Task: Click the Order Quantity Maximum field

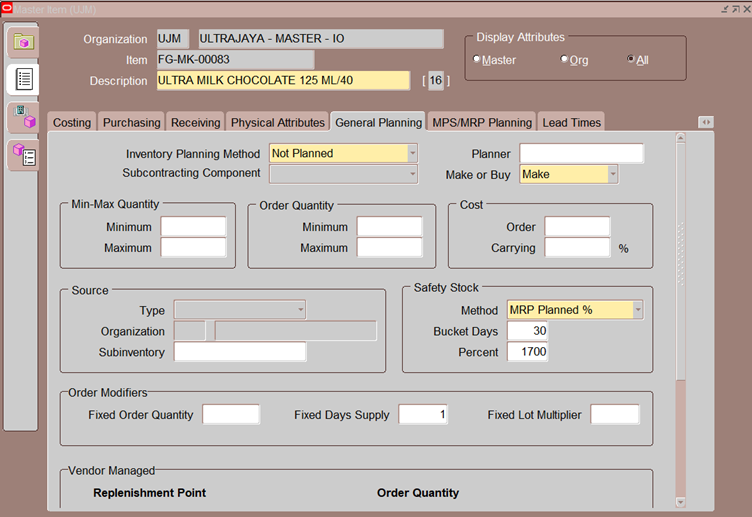Action: pyautogui.click(x=389, y=247)
